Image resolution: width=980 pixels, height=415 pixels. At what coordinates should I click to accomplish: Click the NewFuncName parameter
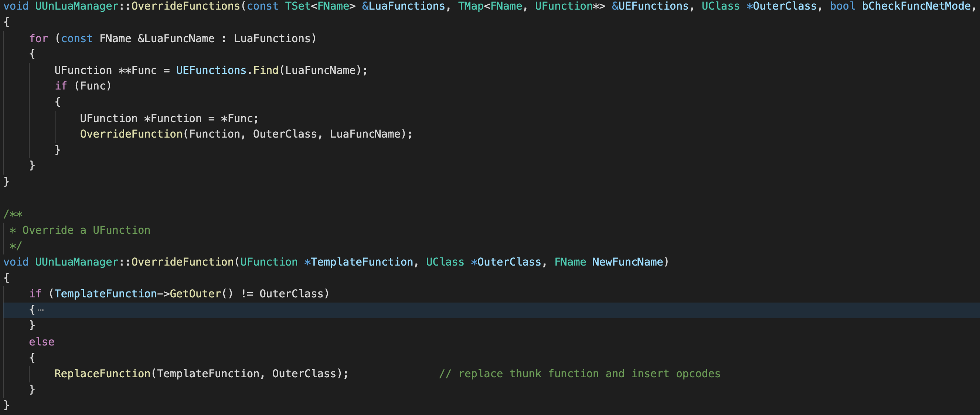tap(627, 262)
